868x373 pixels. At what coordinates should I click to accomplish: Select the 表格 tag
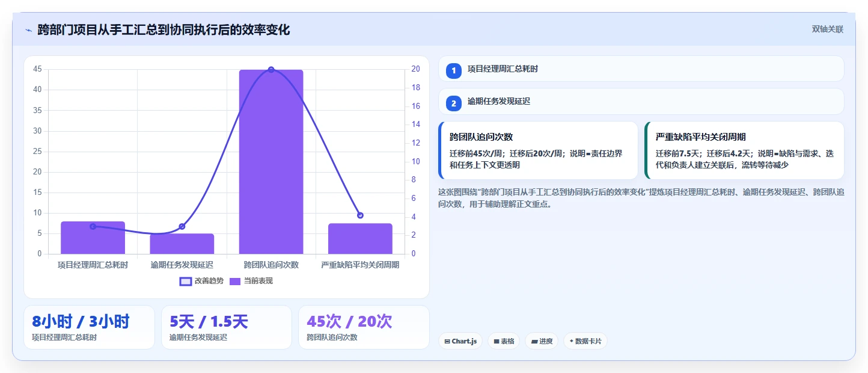504,341
